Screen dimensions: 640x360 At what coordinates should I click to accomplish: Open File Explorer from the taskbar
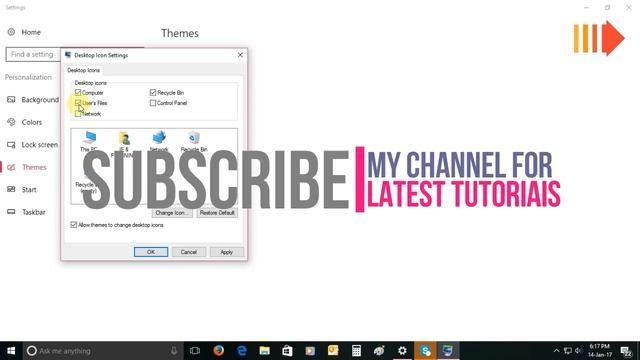tap(264, 351)
